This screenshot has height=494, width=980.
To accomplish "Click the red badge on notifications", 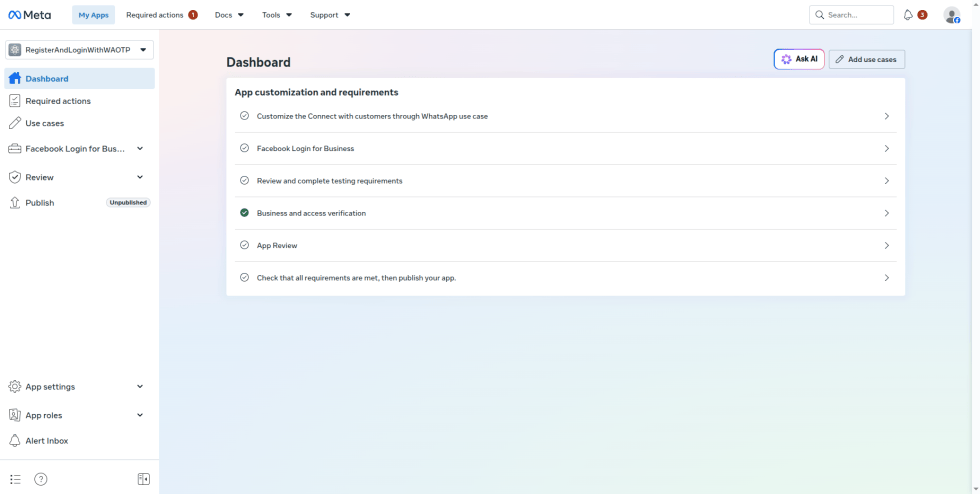I will pyautogui.click(x=922, y=15).
